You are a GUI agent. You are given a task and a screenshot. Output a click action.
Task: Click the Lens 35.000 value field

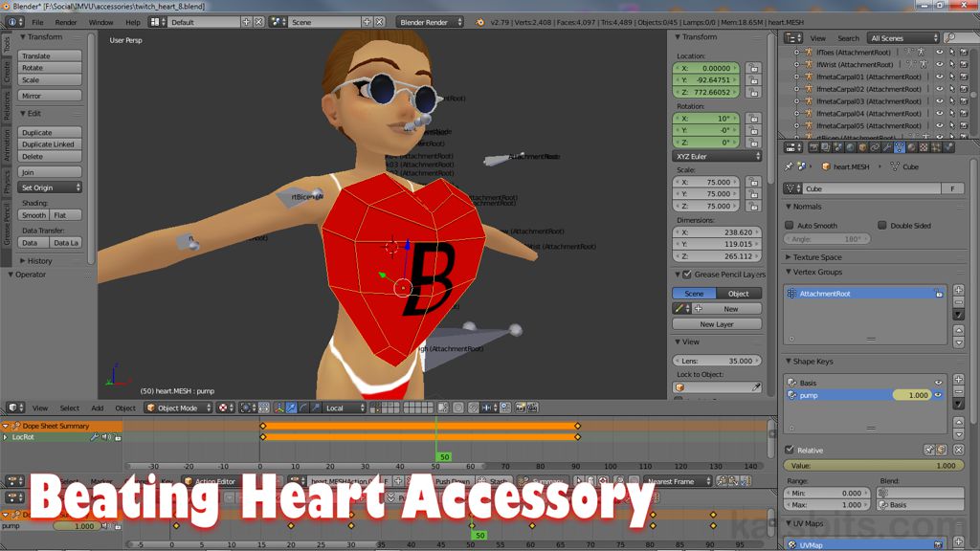click(717, 361)
